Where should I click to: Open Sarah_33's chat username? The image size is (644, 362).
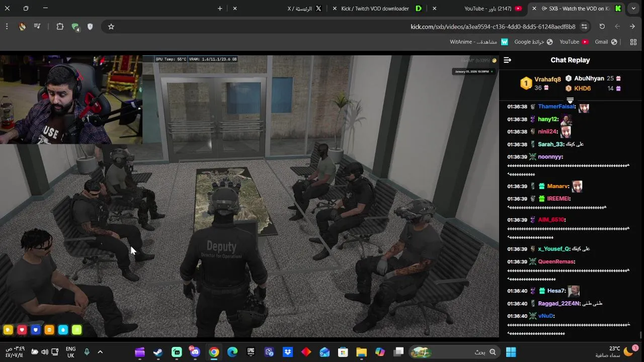550,144
